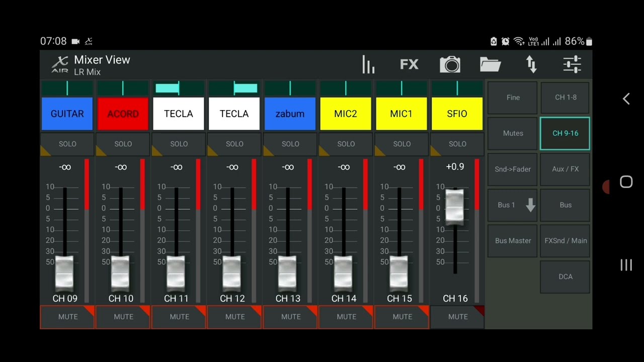Tap the camera snapshot icon
The image size is (644, 362).
[450, 64]
